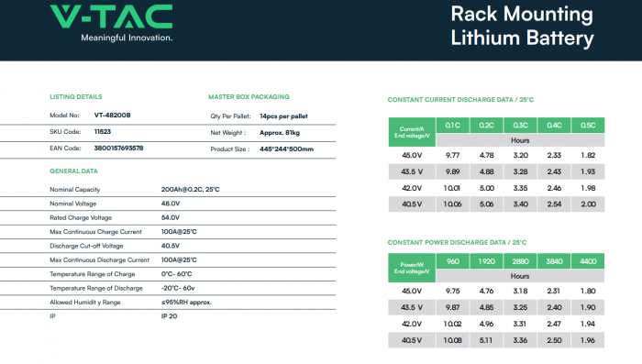Click the 0.1C column header
Image resolution: width=642 pixels, height=364 pixels.
(x=453, y=126)
